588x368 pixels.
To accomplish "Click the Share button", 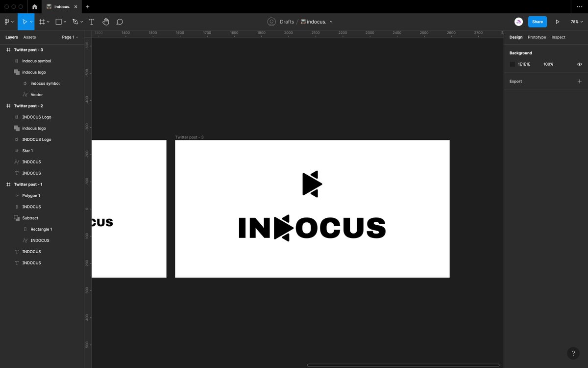I will point(537,22).
